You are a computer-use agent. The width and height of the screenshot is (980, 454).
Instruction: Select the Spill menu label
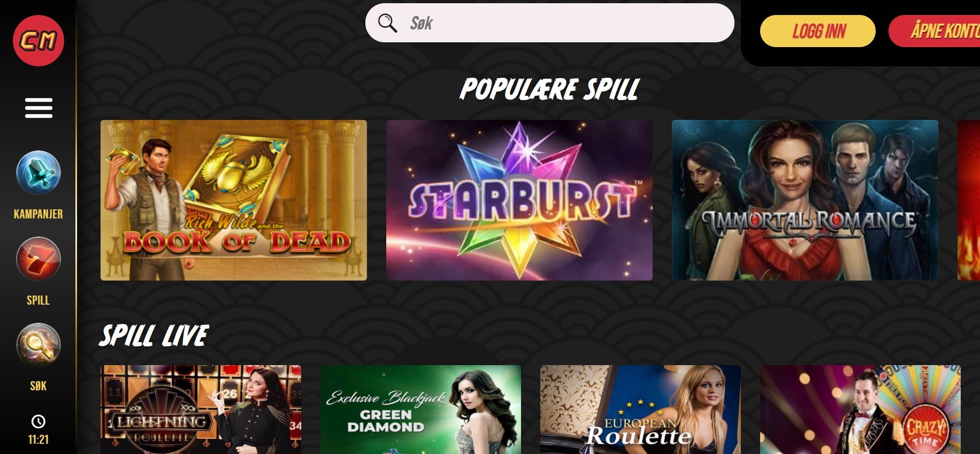(39, 300)
